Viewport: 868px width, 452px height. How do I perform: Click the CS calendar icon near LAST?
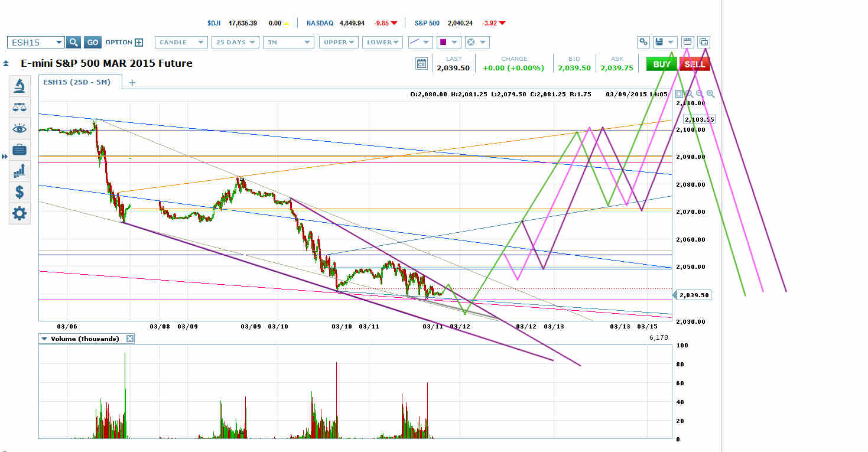[x=421, y=64]
